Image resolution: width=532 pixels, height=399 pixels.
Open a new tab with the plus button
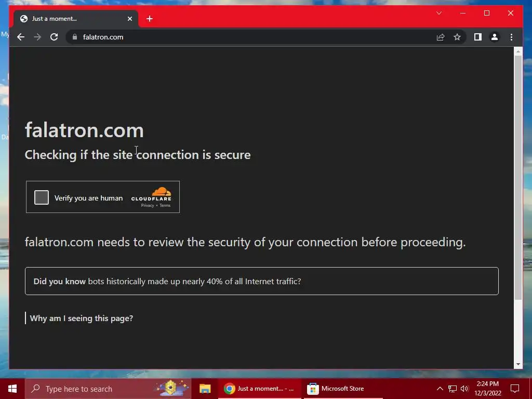(x=150, y=19)
